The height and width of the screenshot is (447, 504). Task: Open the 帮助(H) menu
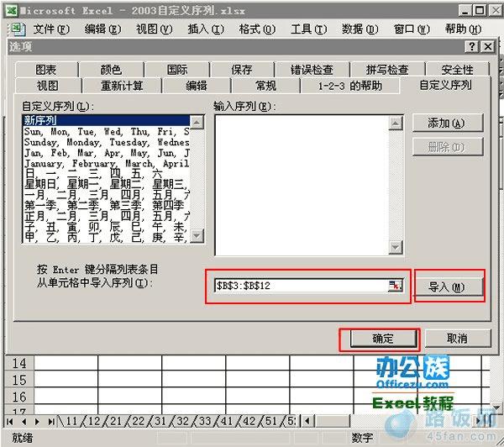point(463,29)
